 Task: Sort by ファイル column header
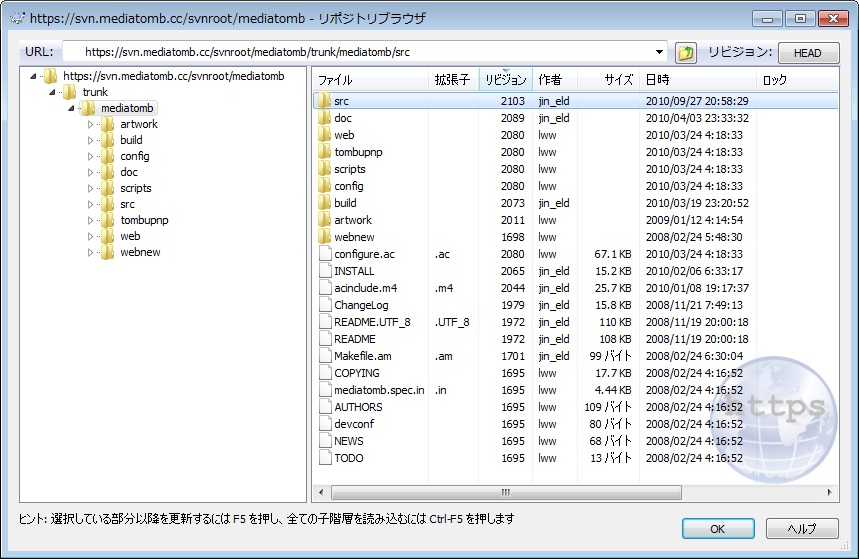click(x=370, y=80)
